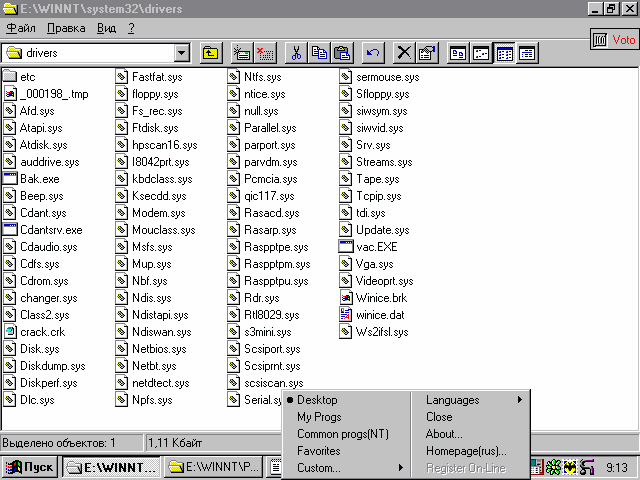Select the Afd.sys file icon
This screenshot has height=480, width=640.
(10, 111)
